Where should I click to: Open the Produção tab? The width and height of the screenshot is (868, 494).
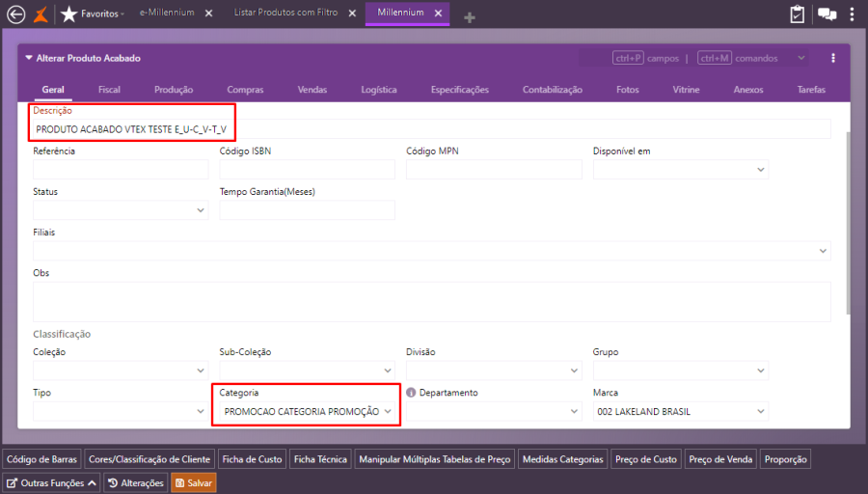(x=174, y=90)
